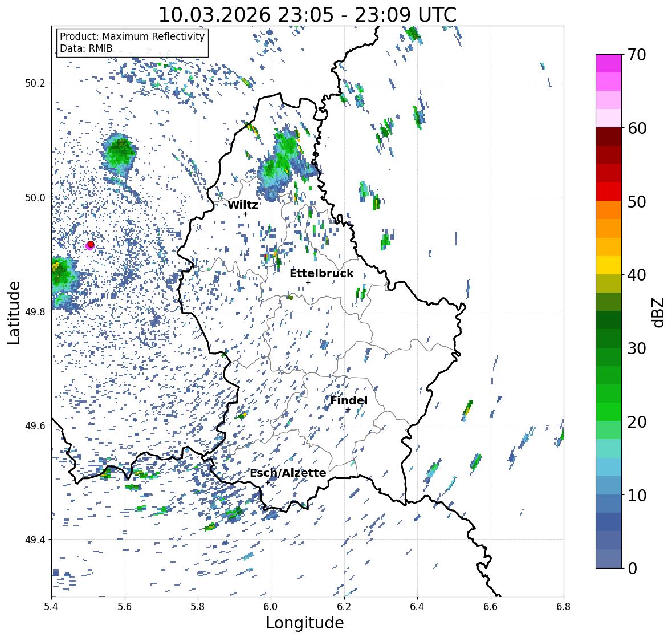672x637 pixels.
Task: Click the 49.8 latitude tick label
Action: coord(35,311)
